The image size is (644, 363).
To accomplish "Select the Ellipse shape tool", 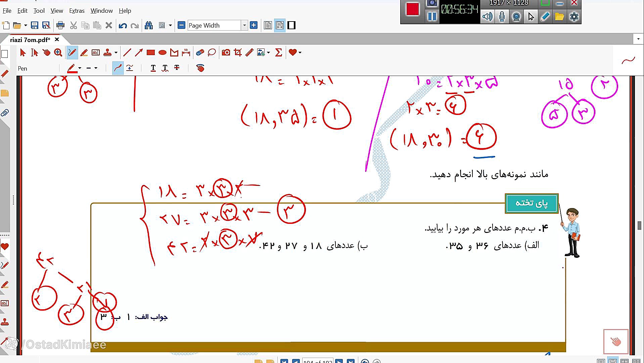I will 163,52.
